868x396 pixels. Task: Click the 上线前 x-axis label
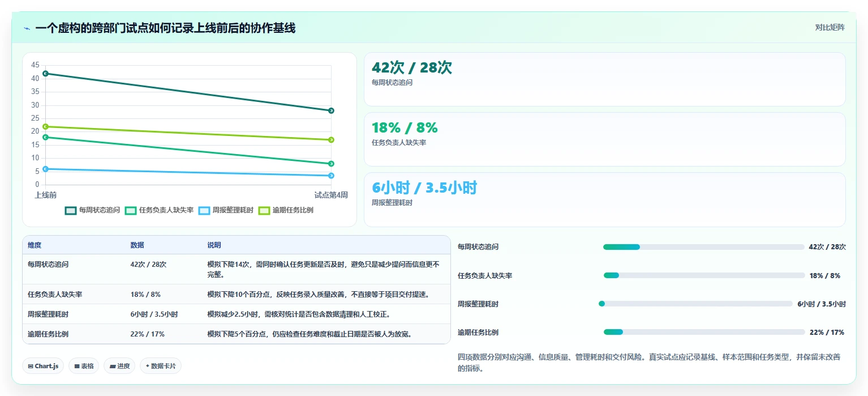click(45, 195)
